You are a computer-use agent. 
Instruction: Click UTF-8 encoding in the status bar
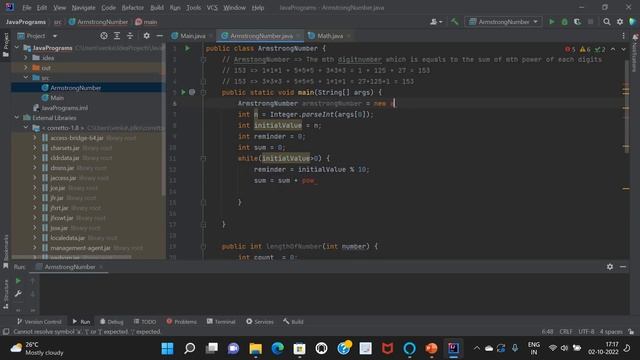[586, 331]
